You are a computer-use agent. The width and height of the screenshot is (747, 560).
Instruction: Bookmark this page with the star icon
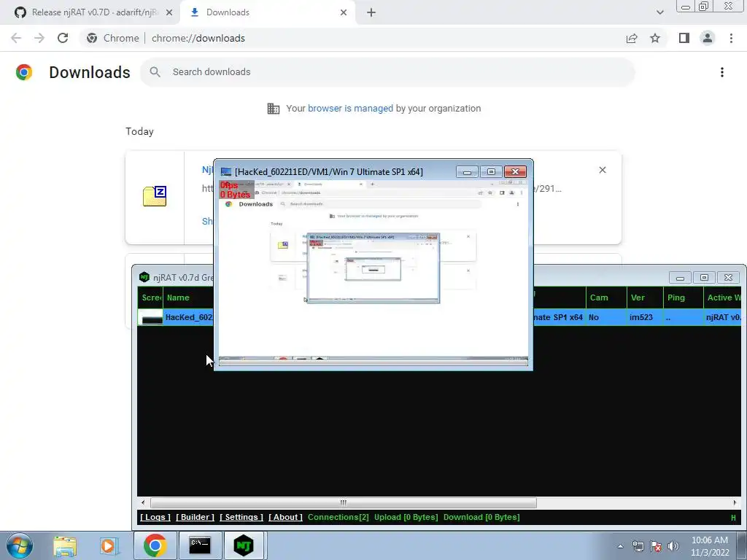655,38
